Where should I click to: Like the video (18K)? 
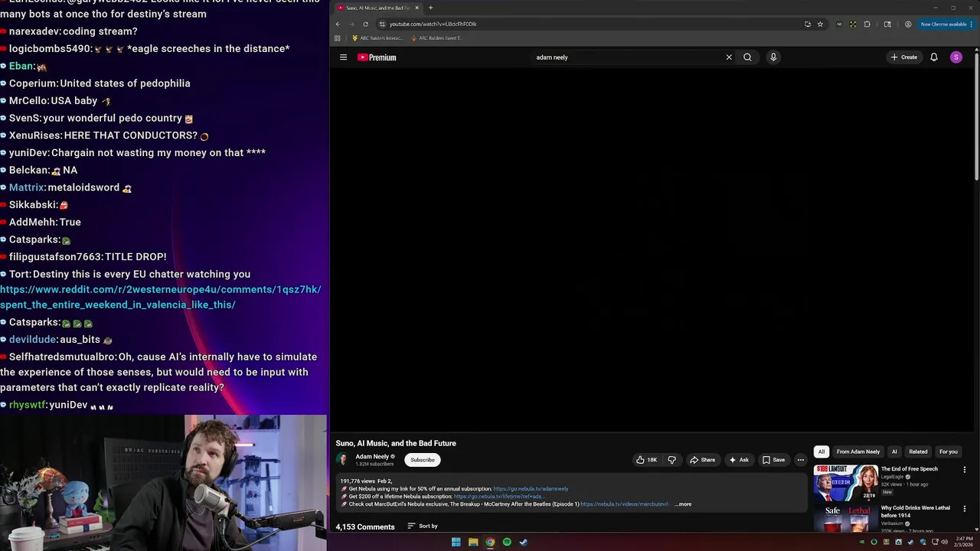646,460
